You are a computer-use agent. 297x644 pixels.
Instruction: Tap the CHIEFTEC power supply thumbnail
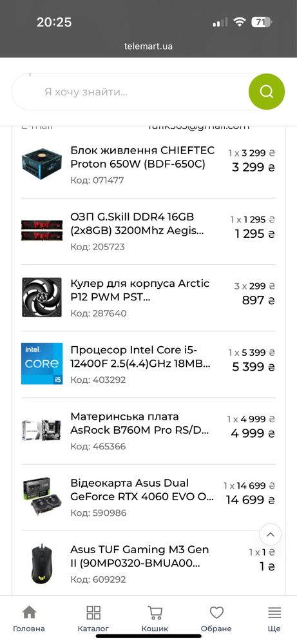(x=42, y=164)
